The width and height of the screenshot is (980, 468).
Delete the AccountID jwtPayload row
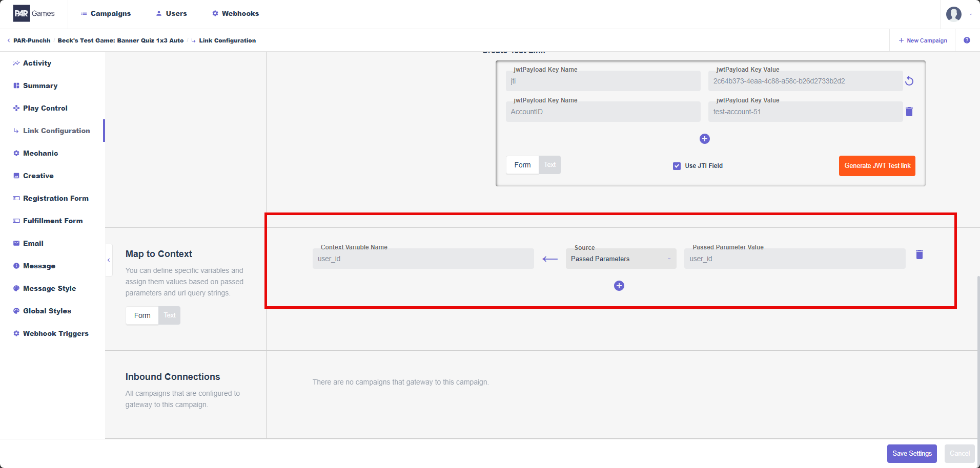coord(909,112)
